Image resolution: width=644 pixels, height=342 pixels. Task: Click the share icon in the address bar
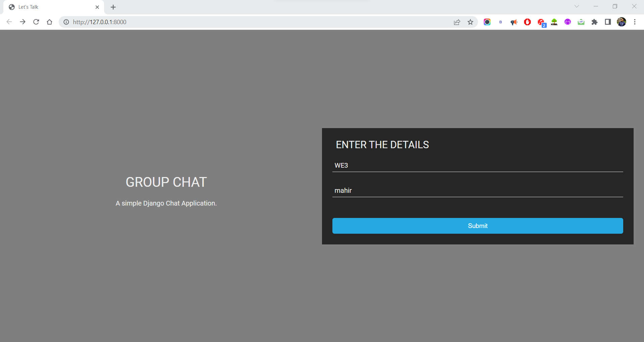click(457, 22)
